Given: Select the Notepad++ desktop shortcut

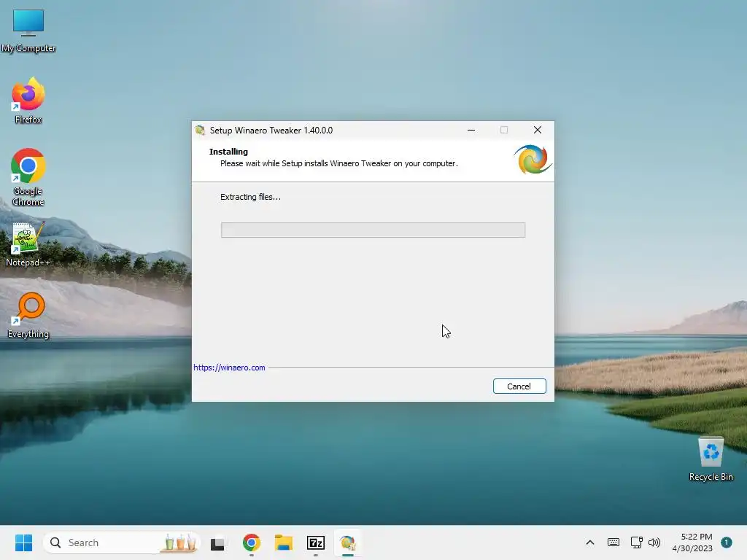Looking at the screenshot, I should (28, 245).
